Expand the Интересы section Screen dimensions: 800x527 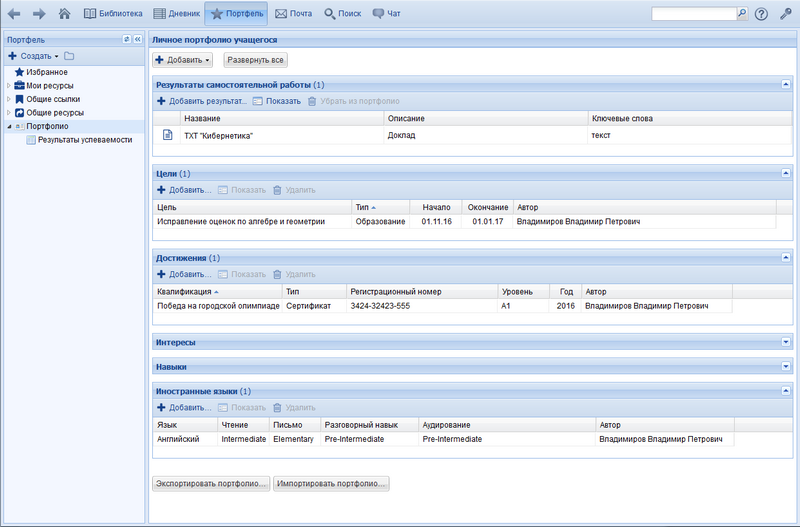[x=786, y=342]
